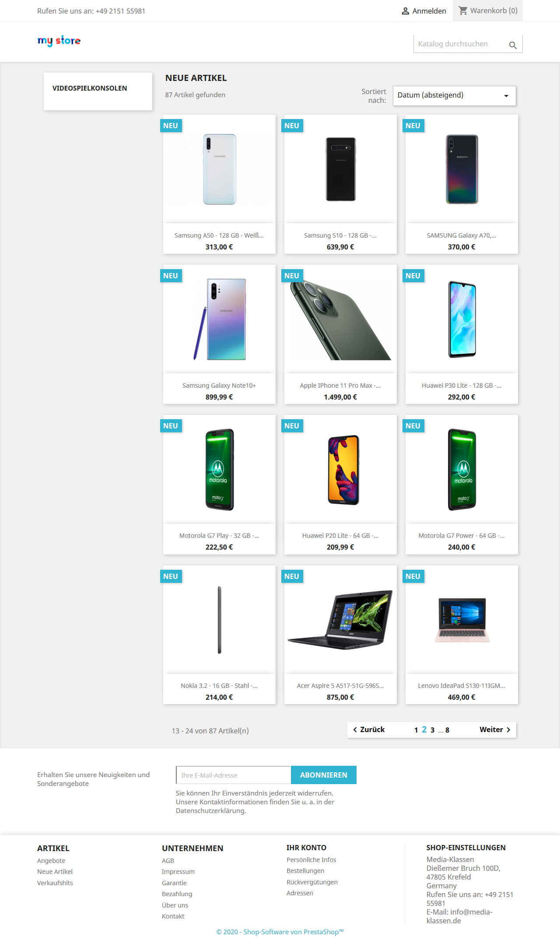Click NEU badge on Samsung A50
This screenshot has height=943, width=560.
171,126
